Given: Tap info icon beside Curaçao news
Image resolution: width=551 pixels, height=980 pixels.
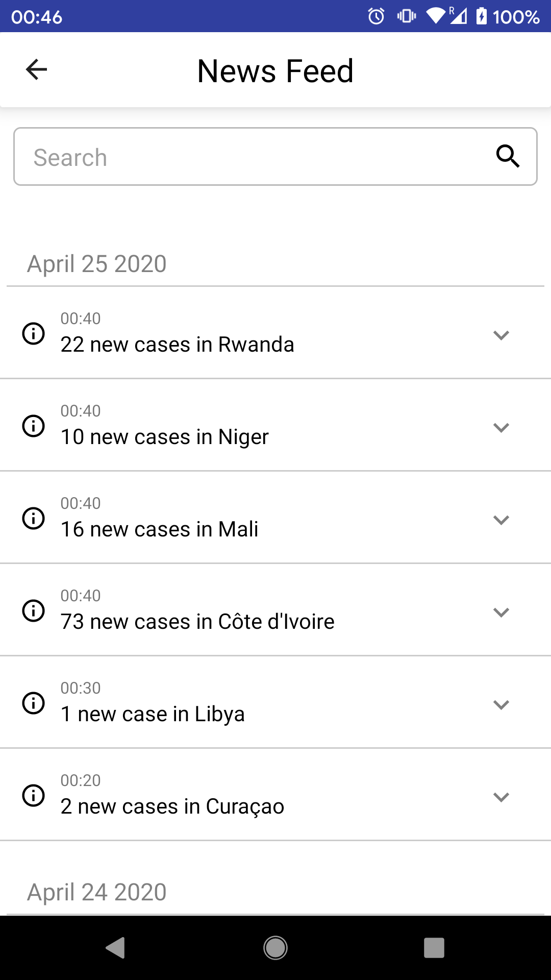Looking at the screenshot, I should pyautogui.click(x=34, y=796).
